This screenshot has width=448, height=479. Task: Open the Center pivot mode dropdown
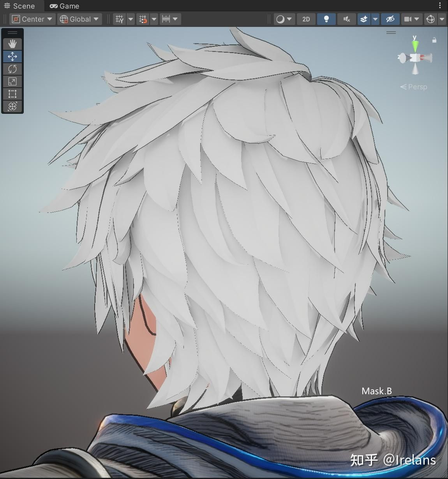click(x=32, y=19)
